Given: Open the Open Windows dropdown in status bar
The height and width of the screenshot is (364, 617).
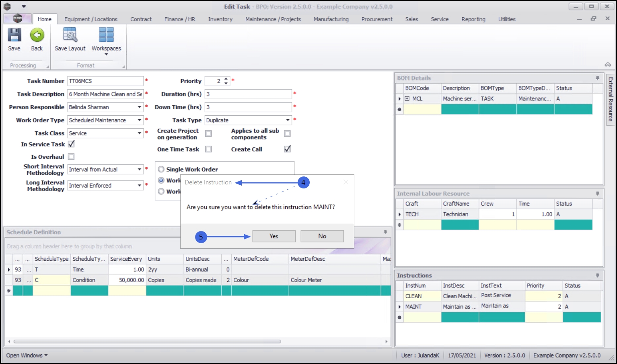Looking at the screenshot, I should tap(27, 356).
